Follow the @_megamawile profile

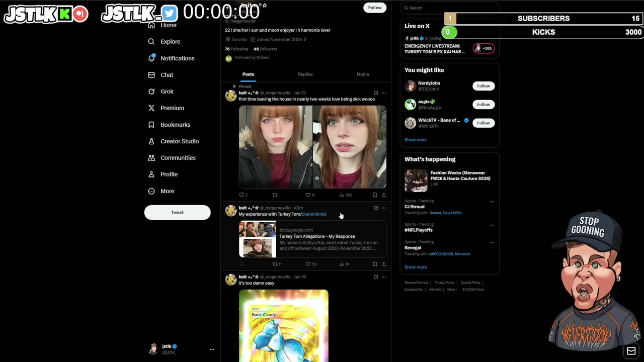point(375,8)
